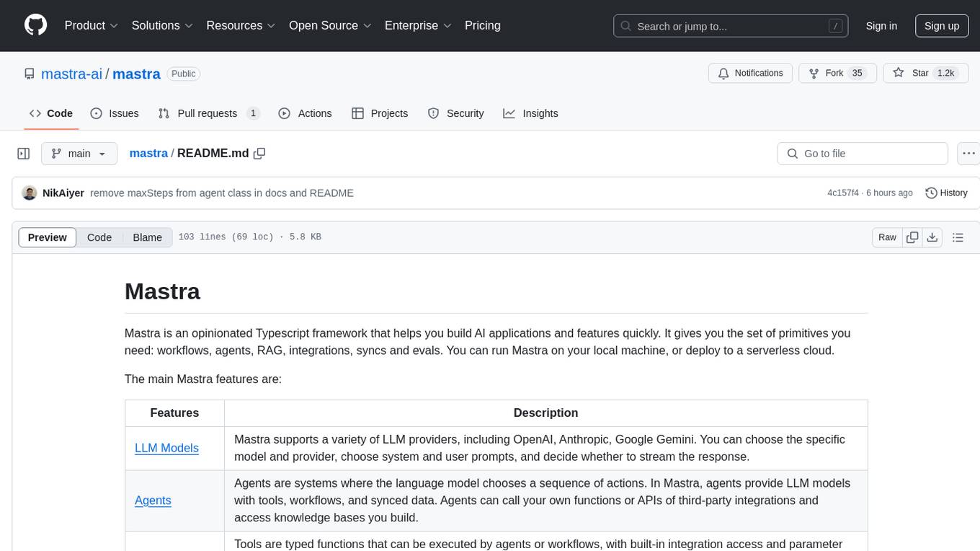The height and width of the screenshot is (551, 980).
Task: Click the Features column header
Action: coord(174,413)
